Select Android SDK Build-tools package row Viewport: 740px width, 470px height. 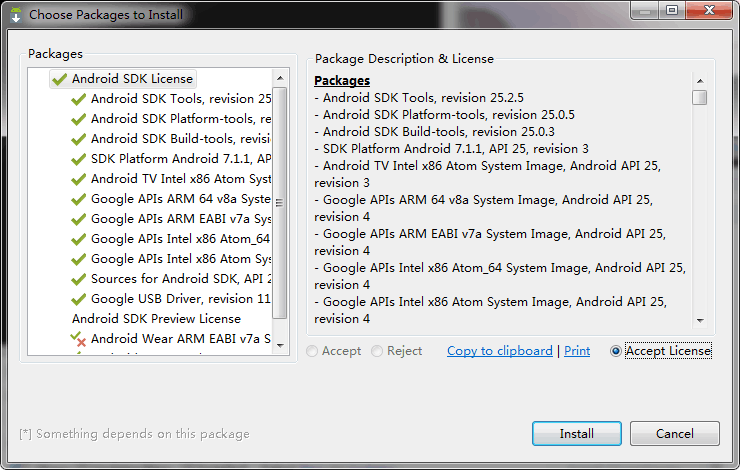171,139
